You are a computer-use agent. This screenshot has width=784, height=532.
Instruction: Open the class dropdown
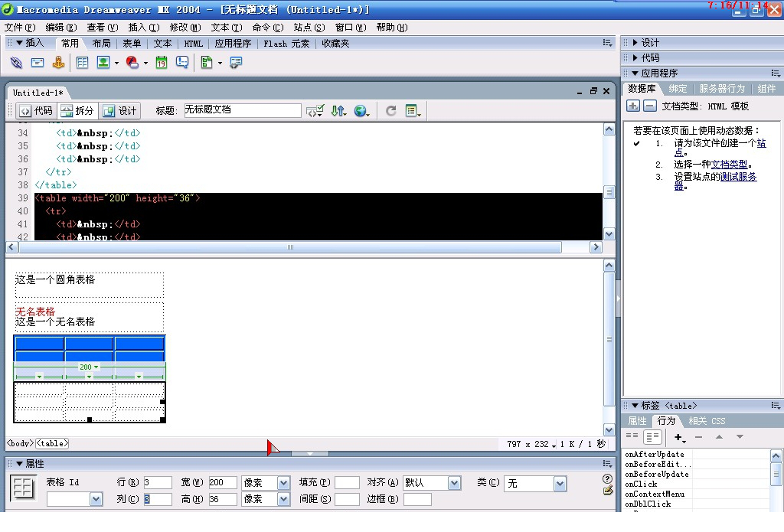560,484
